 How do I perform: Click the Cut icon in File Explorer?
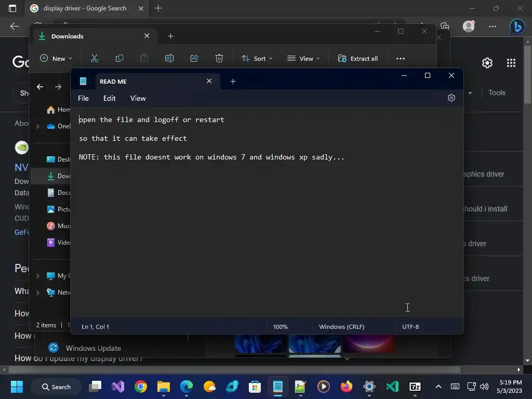95,58
